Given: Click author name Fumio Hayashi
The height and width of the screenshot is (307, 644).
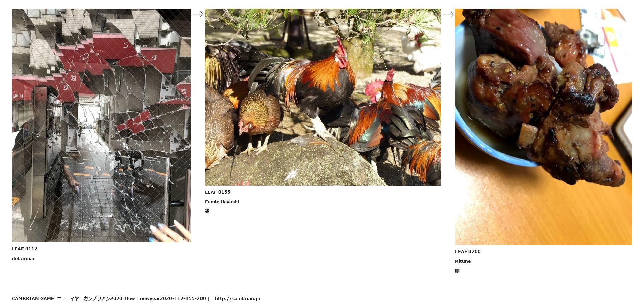Looking at the screenshot, I should 222,202.
